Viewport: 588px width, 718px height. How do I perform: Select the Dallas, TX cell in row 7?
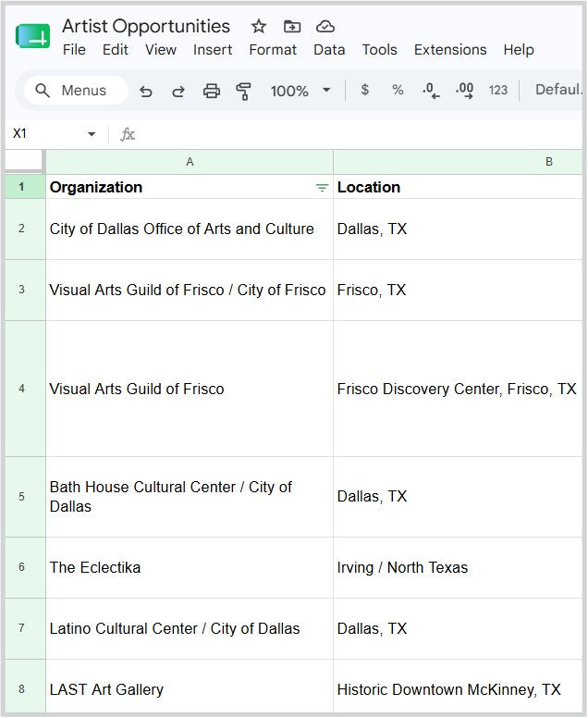coord(458,628)
